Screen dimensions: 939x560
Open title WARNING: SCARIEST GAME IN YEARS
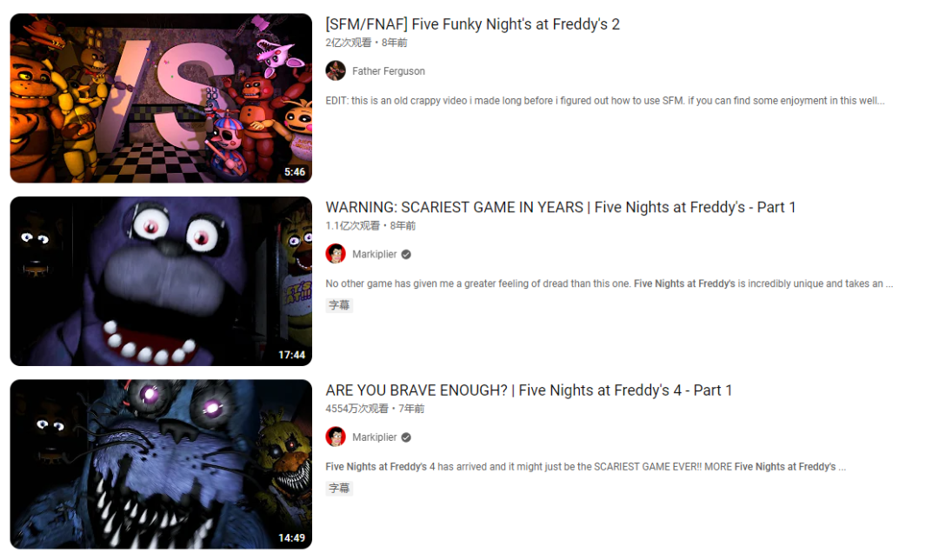tap(561, 207)
